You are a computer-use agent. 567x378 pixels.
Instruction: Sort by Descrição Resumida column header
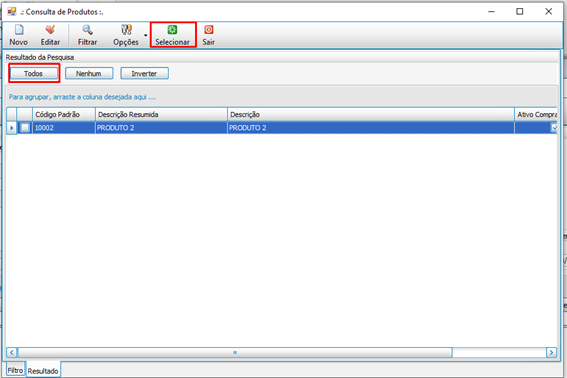pos(161,114)
